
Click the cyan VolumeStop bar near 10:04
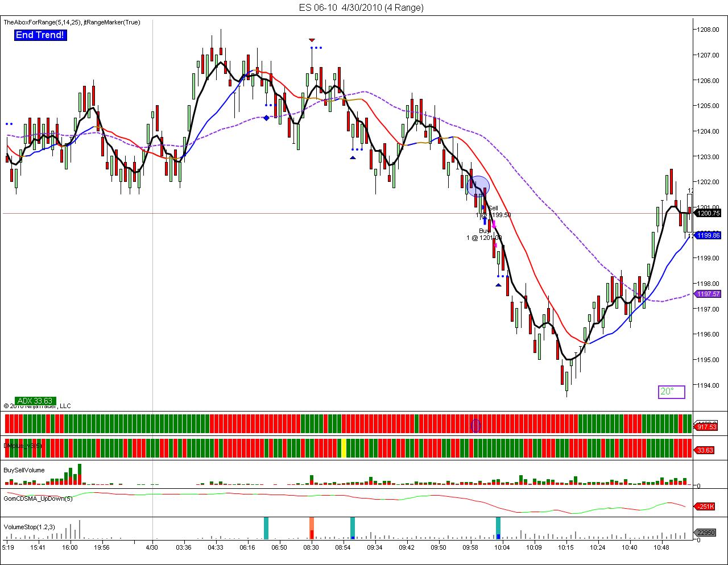[498, 528]
